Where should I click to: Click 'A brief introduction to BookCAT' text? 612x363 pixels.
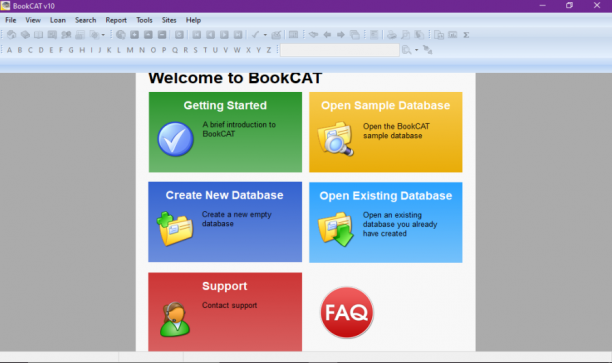click(x=239, y=129)
